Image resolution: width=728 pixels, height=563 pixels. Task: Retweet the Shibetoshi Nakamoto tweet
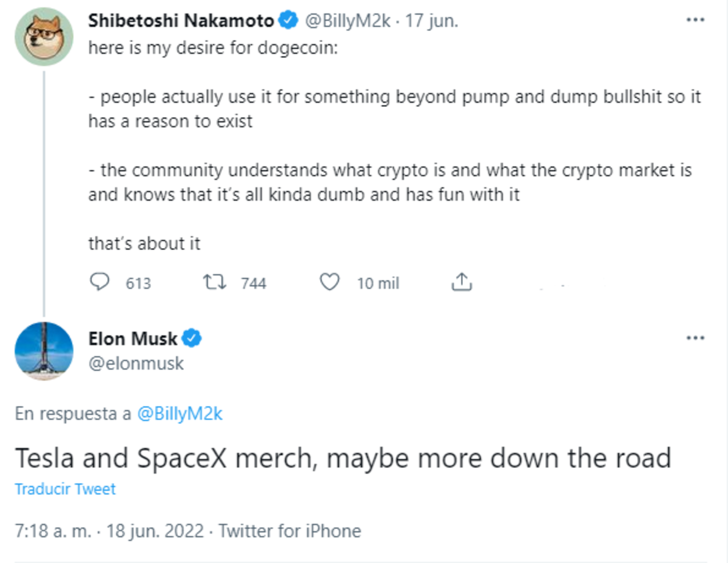214,282
